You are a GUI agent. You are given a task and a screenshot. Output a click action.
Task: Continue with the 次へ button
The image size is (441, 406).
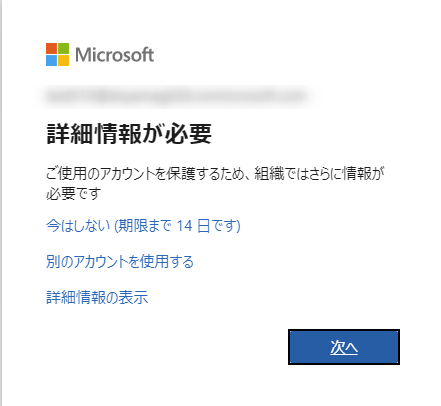344,347
